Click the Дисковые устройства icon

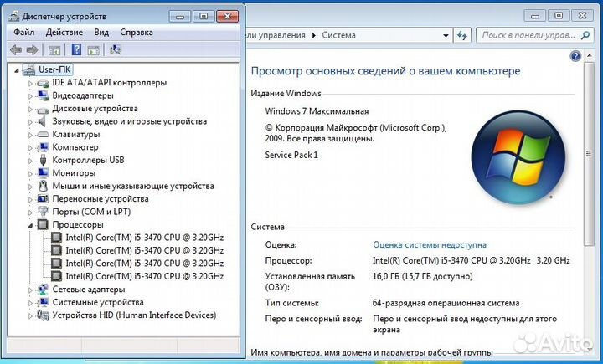(x=43, y=109)
